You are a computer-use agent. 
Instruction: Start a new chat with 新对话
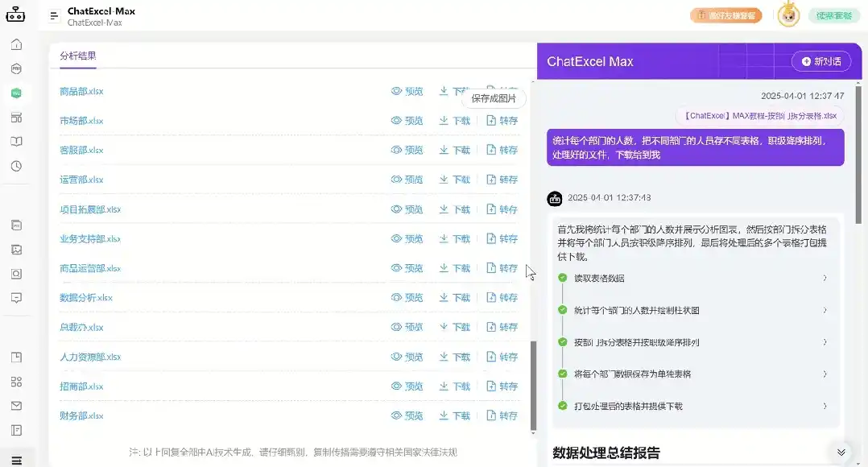pos(821,61)
